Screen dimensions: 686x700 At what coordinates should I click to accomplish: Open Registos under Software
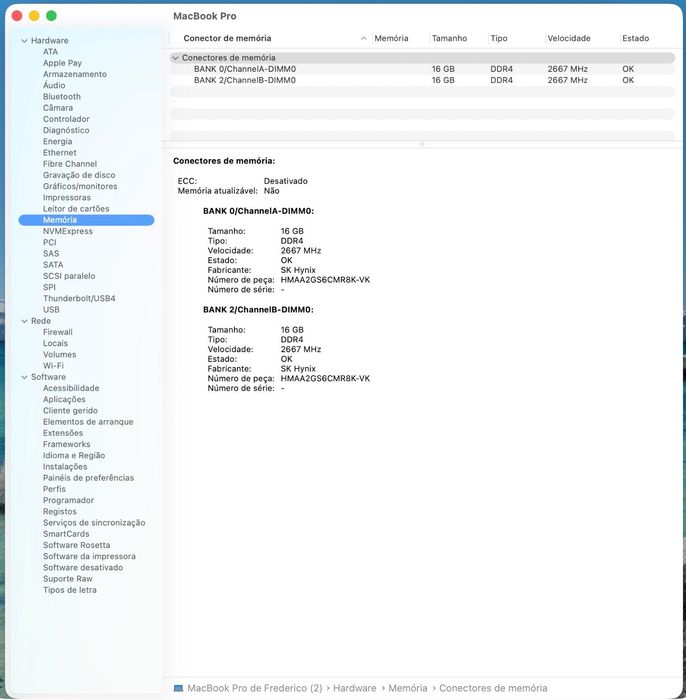click(x=59, y=512)
